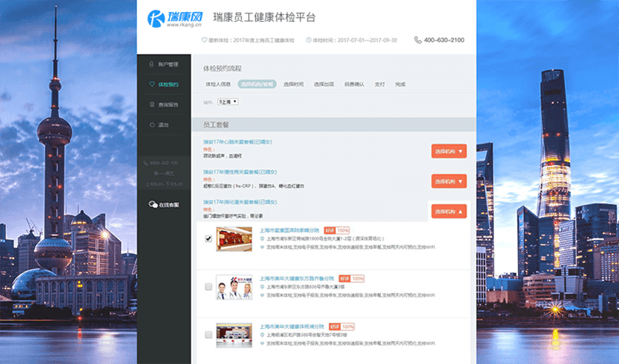Viewport: 619px width, 364px height.
Task: Click the 退出 logout circle icon
Action: (x=152, y=125)
